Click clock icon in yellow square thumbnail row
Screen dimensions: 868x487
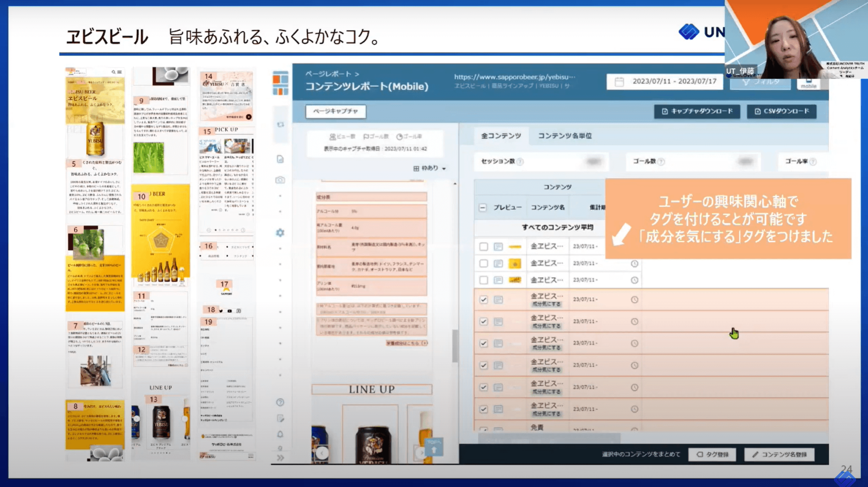point(635,263)
